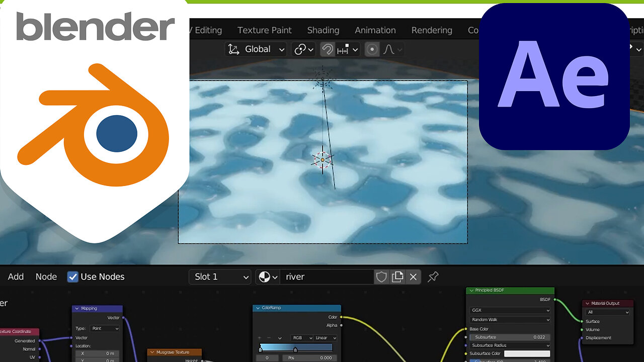Click the ColorRamp blue gradient bar
The height and width of the screenshot is (362, 644).
[296, 347]
